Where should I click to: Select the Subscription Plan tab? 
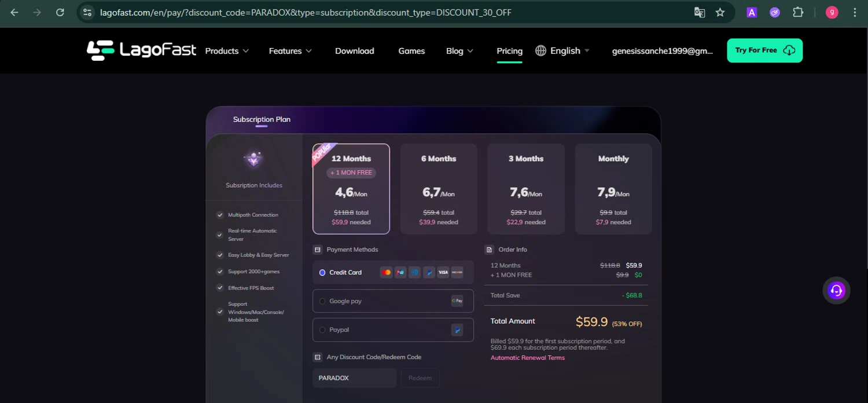pyautogui.click(x=262, y=119)
